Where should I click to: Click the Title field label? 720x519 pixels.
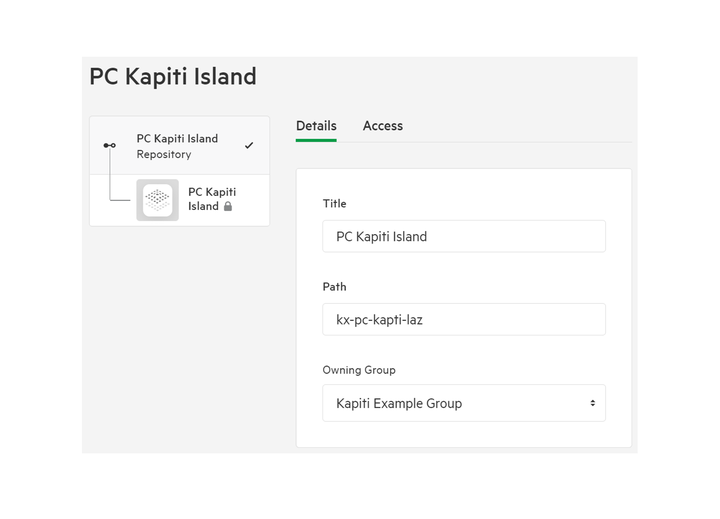[334, 203]
